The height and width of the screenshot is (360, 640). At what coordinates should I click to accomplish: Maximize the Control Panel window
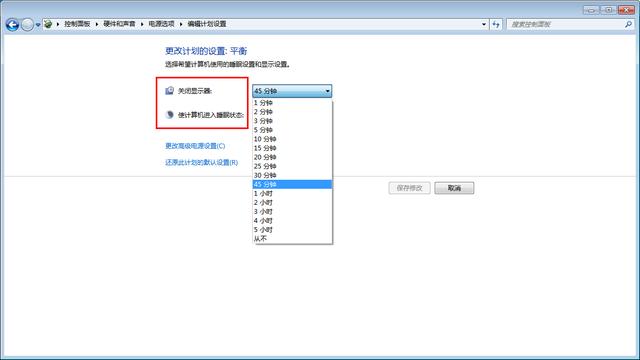coord(608,10)
